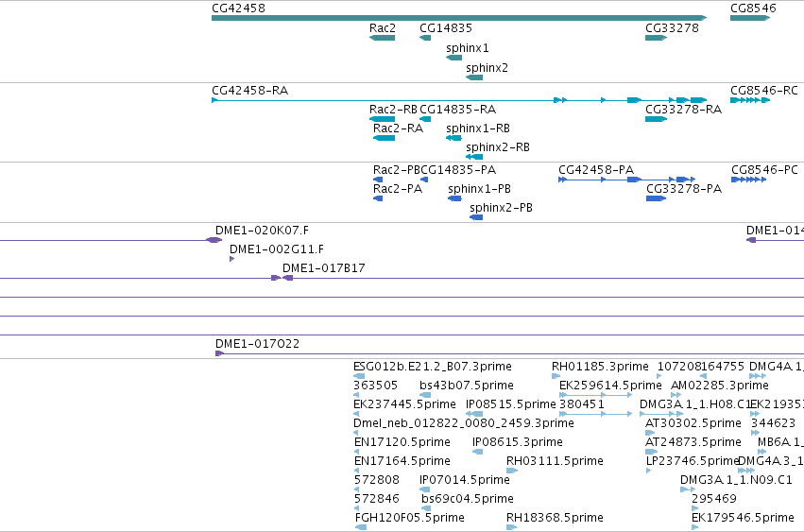
Task: Open EST label EN17120.5prime
Action: (402, 443)
